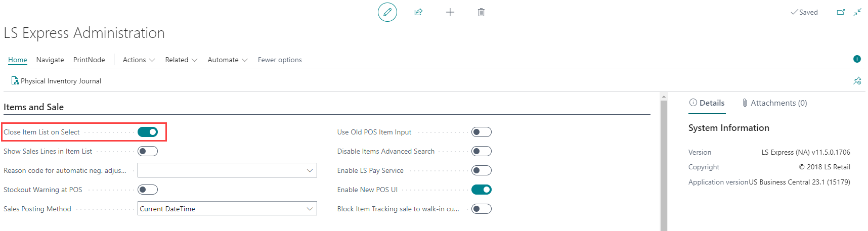Screen dimensions: 868x231
Task: Enable Show Sales Lines in Item List
Action: (x=148, y=151)
